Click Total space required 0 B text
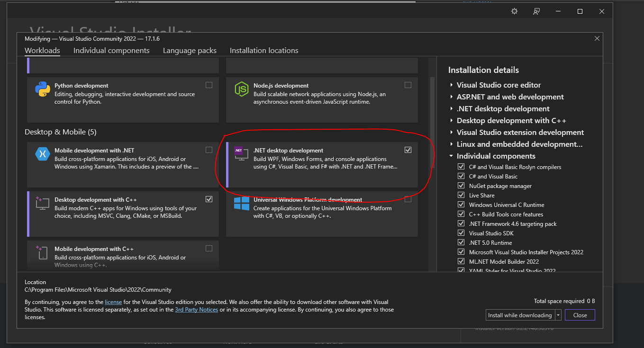Image resolution: width=644 pixels, height=348 pixels. coord(564,301)
